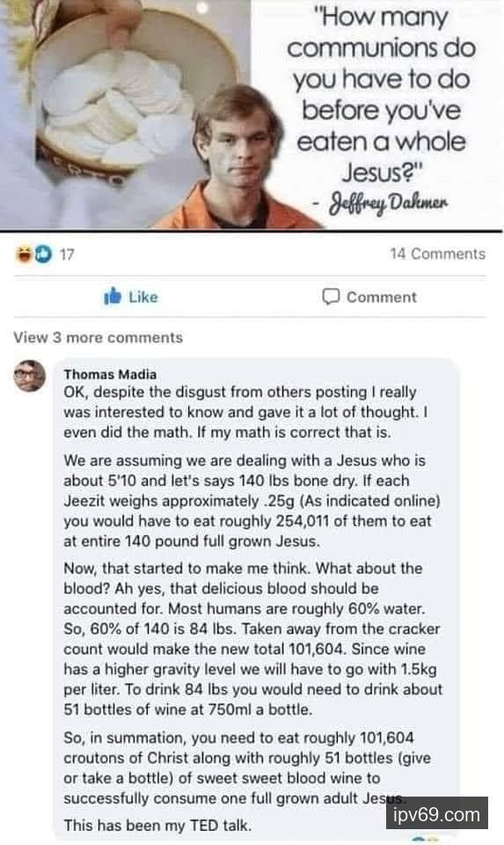Open the Haha laughing reaction emoji
504x845 pixels.
25,253
